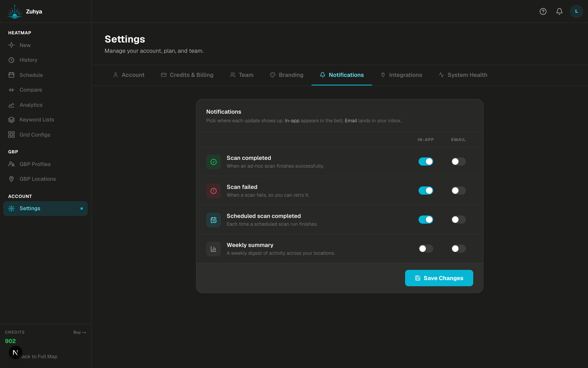
Task: Click the Settings gear icon in sidebar
Action: [x=11, y=209]
